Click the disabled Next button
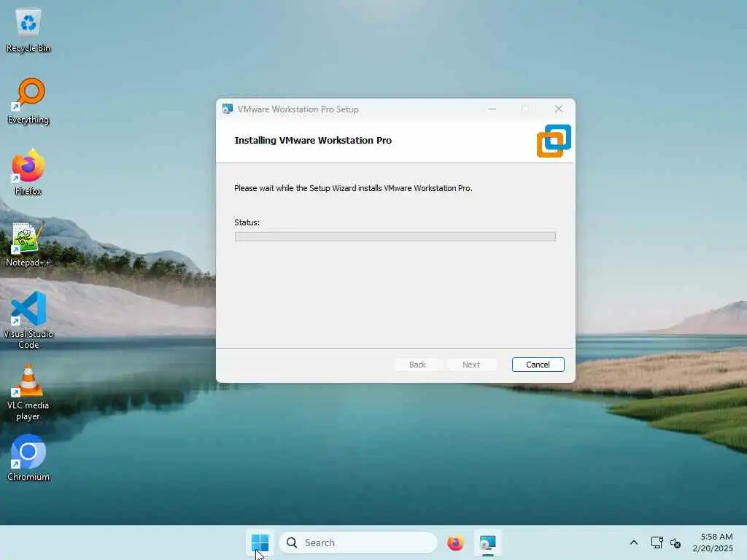 tap(471, 365)
